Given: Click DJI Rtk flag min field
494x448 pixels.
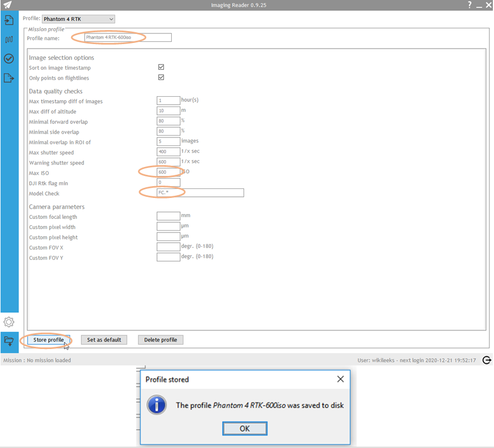Looking at the screenshot, I should pos(168,182).
